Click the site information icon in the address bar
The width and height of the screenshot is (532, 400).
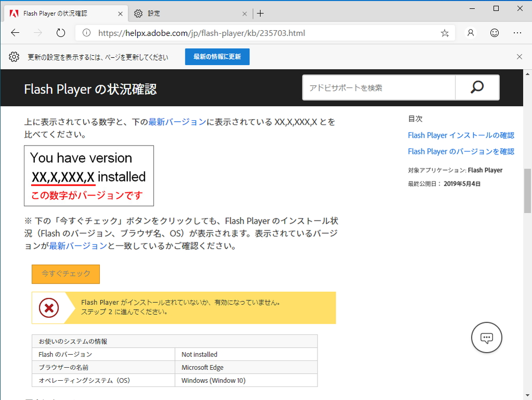coord(86,32)
